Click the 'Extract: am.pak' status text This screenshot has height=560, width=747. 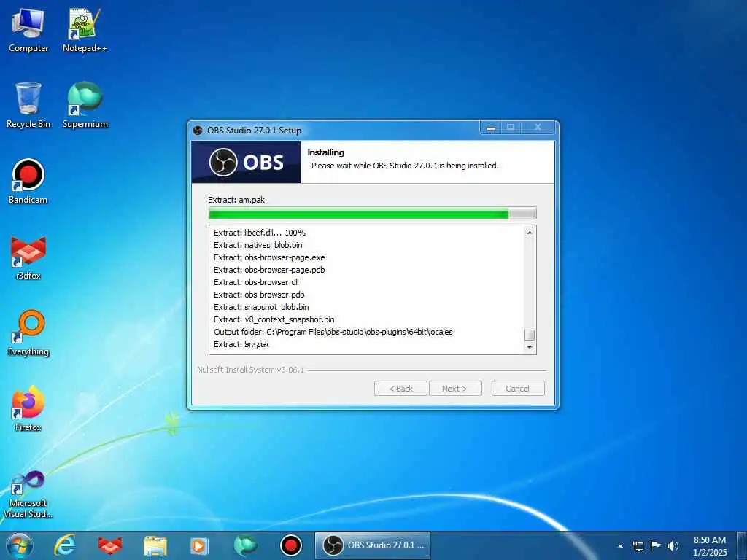click(236, 200)
